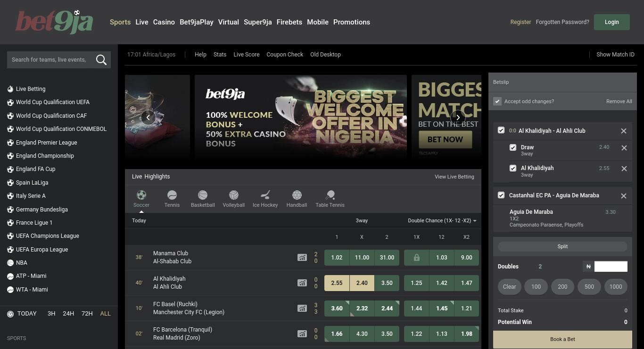Uncheck the Al Khalidiyah 3way selection checkbox
644x349 pixels.
[513, 168]
